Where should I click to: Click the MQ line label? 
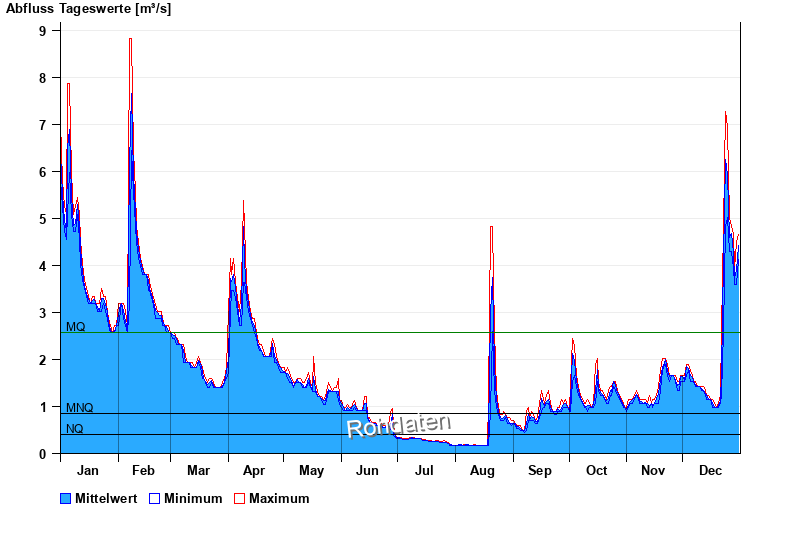point(75,327)
